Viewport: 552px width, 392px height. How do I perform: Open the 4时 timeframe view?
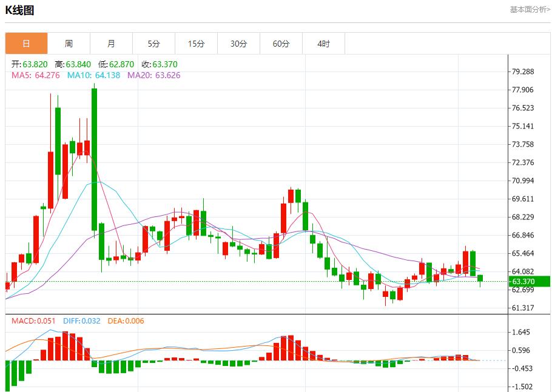(324, 43)
